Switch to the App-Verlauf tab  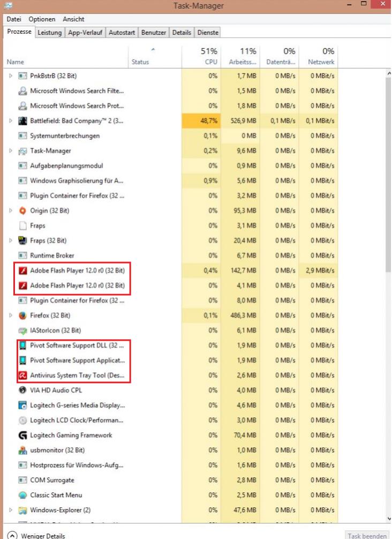point(85,33)
